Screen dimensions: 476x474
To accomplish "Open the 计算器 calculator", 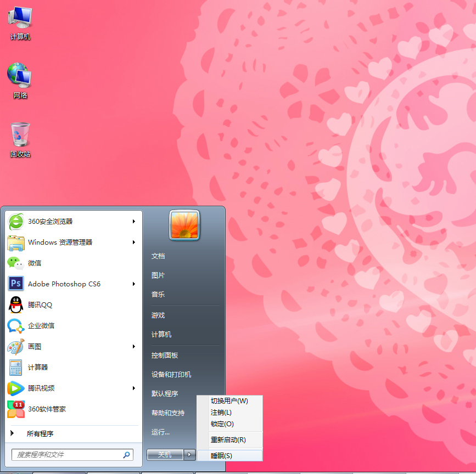I will pos(73,368).
